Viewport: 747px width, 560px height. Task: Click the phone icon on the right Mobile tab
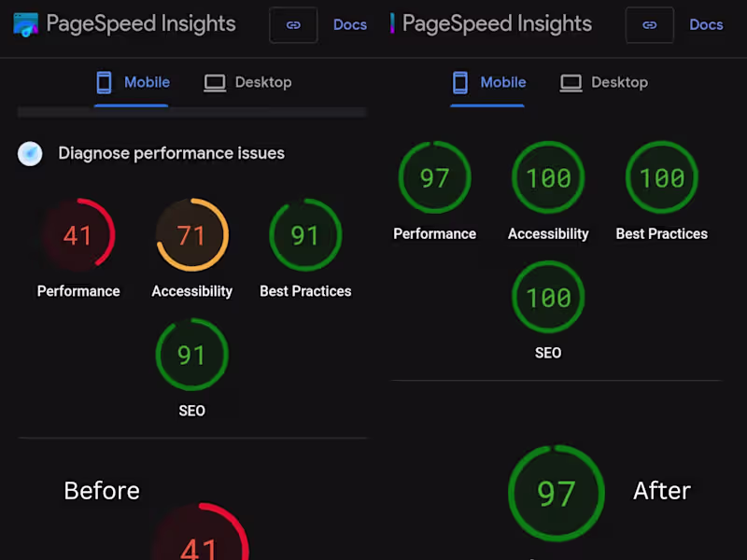[x=460, y=82]
